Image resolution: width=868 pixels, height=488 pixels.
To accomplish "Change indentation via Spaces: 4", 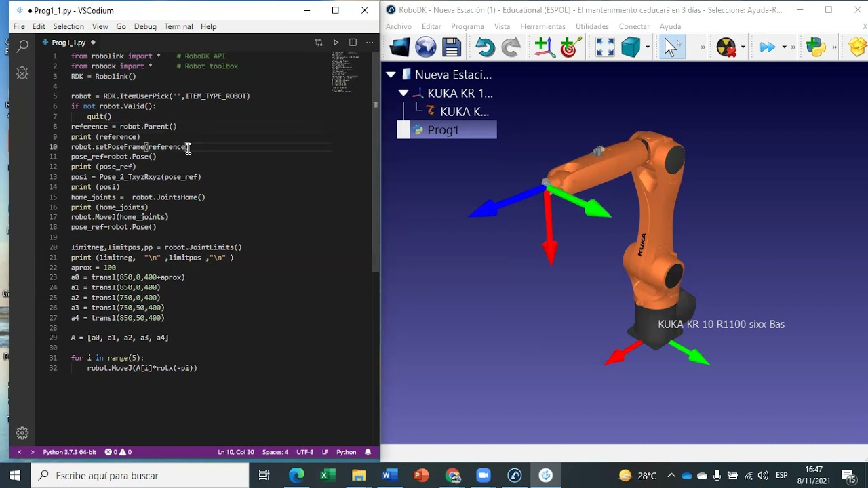I will [275, 452].
